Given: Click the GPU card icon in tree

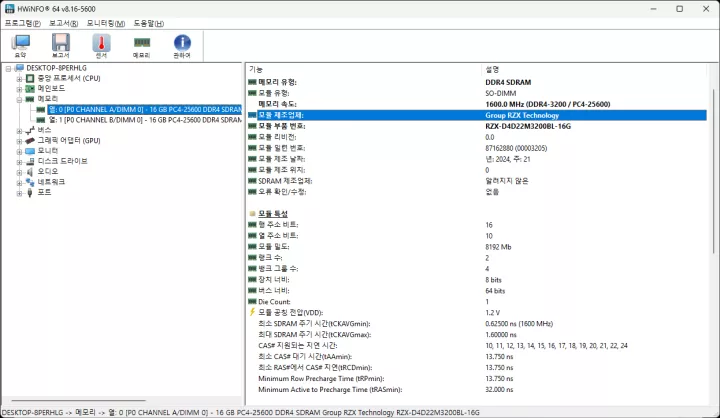Looking at the screenshot, I should (30, 141).
